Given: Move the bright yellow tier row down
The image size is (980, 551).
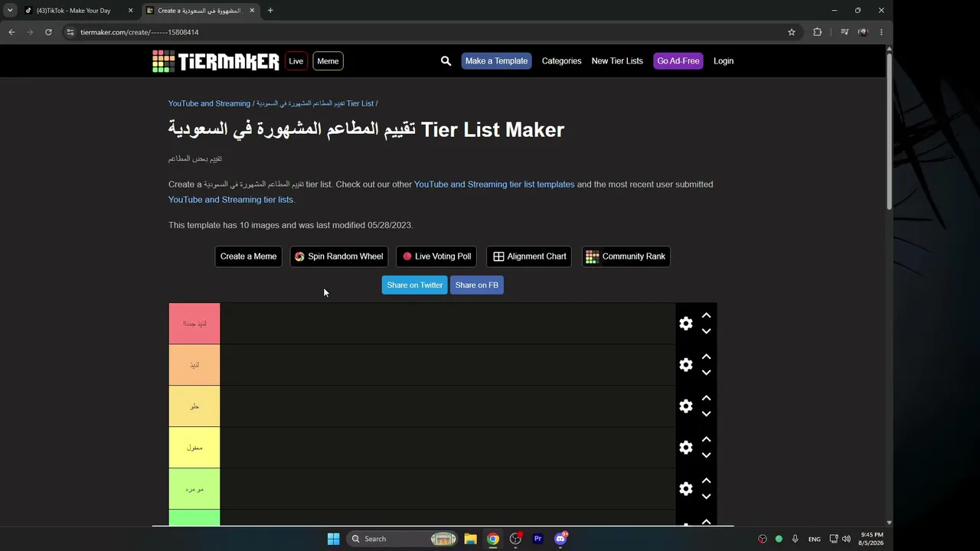Looking at the screenshot, I should 707,455.
